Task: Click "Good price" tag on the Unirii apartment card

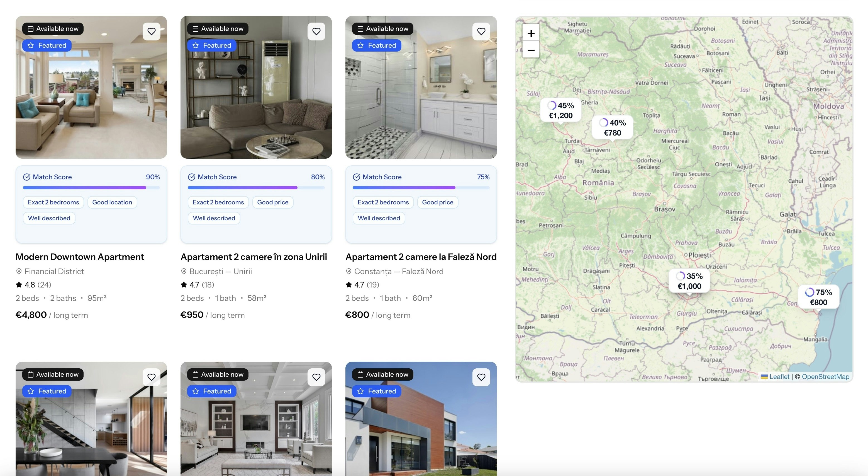Action: [273, 202]
